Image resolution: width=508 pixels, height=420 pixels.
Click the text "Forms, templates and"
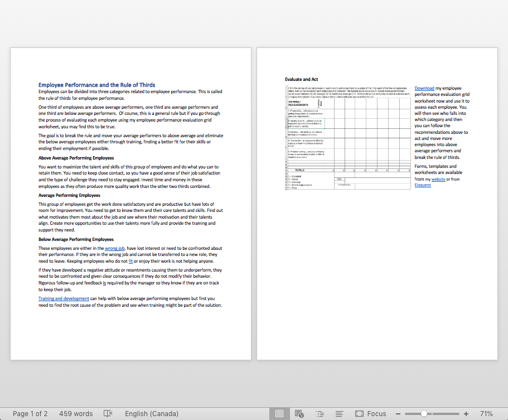point(436,166)
